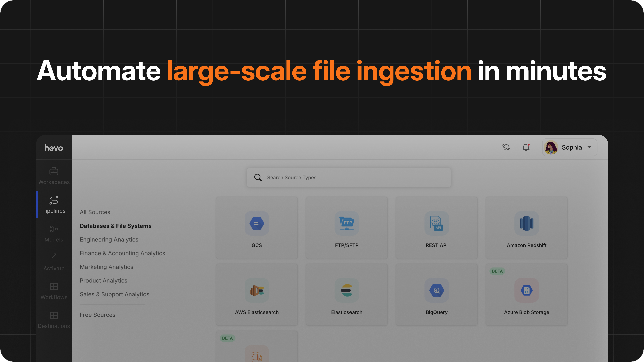Switch to the Databases & File Systems category
Image resolution: width=644 pixels, height=362 pixels.
[x=115, y=226]
